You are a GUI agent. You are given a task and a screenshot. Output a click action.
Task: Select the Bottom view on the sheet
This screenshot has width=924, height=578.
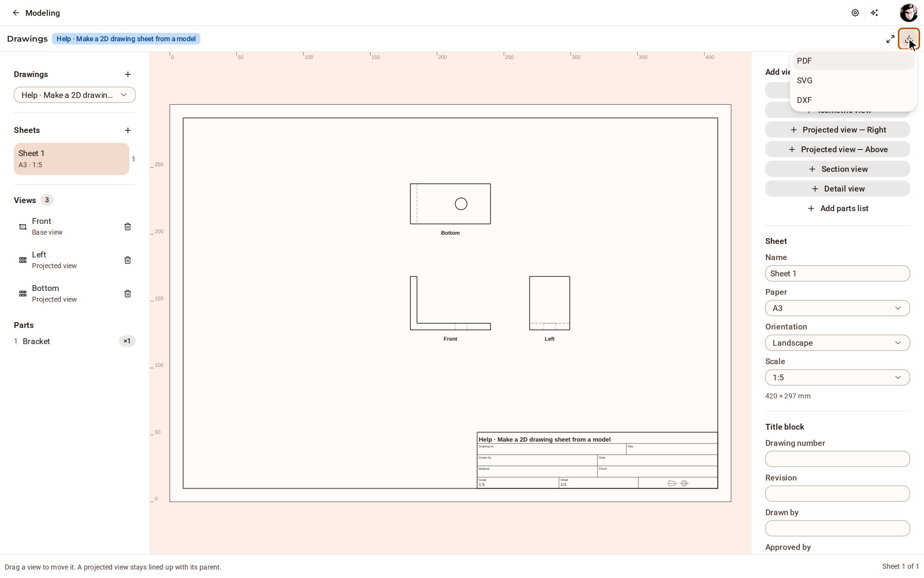click(x=450, y=204)
